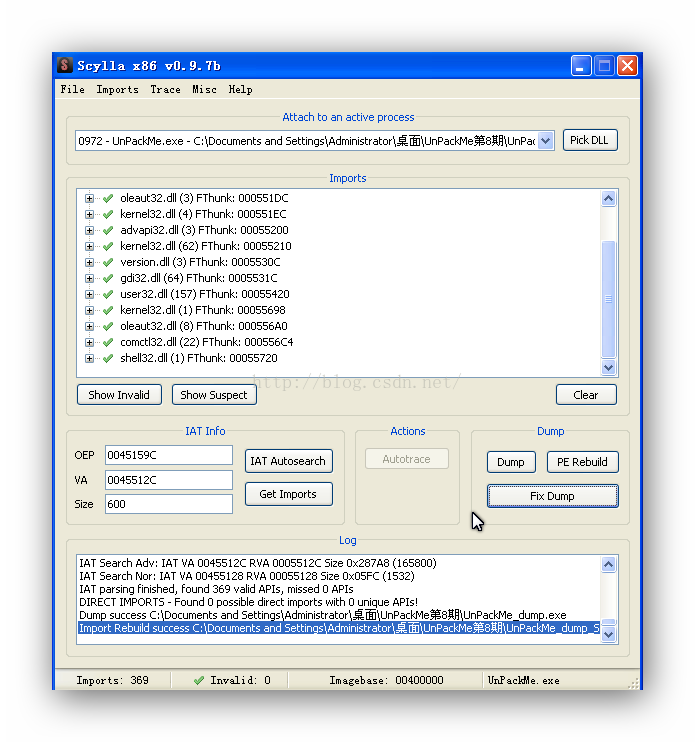Select the Dump success log line

[x=323, y=615]
